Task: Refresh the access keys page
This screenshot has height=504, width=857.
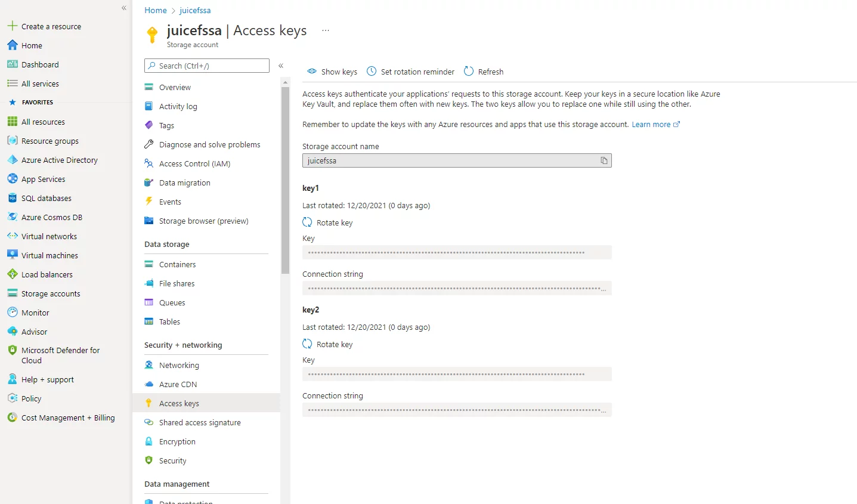Action: [484, 72]
